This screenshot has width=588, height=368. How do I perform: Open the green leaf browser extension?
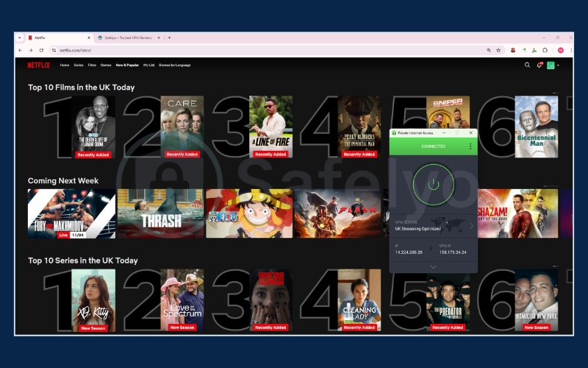coord(524,50)
